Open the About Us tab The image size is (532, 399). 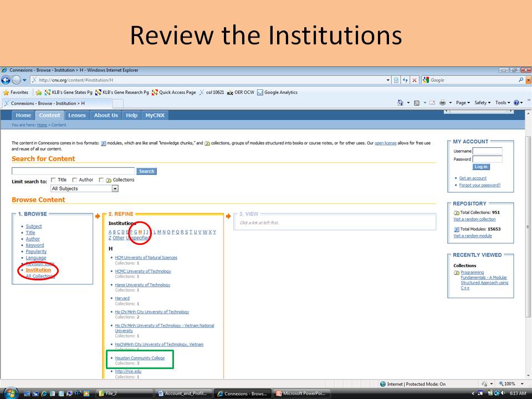click(106, 115)
